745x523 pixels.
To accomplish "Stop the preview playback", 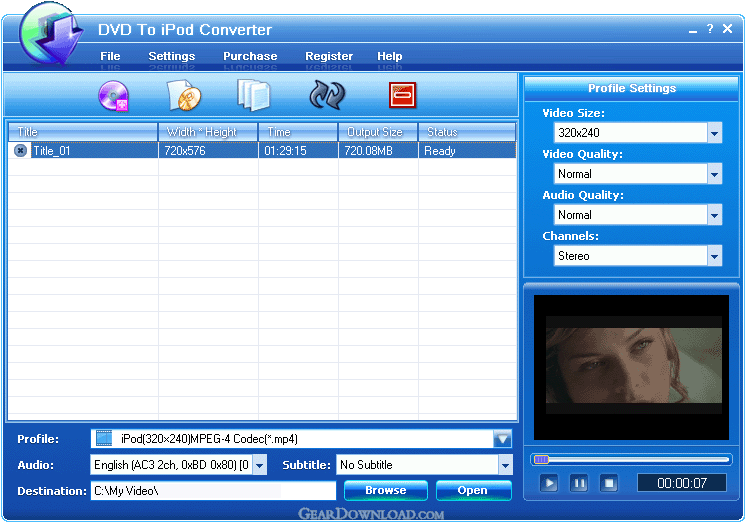I will pos(609,484).
